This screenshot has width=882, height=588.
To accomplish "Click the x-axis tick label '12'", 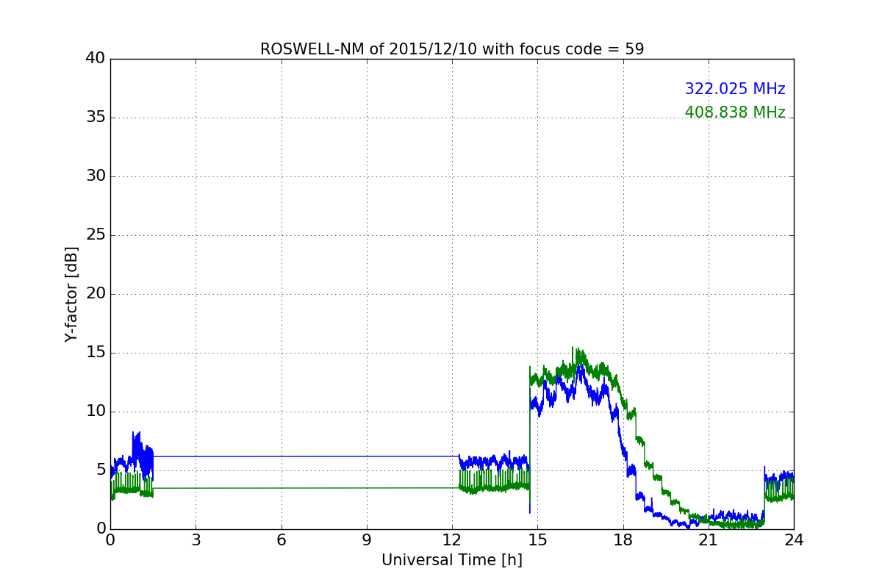I will (452, 540).
